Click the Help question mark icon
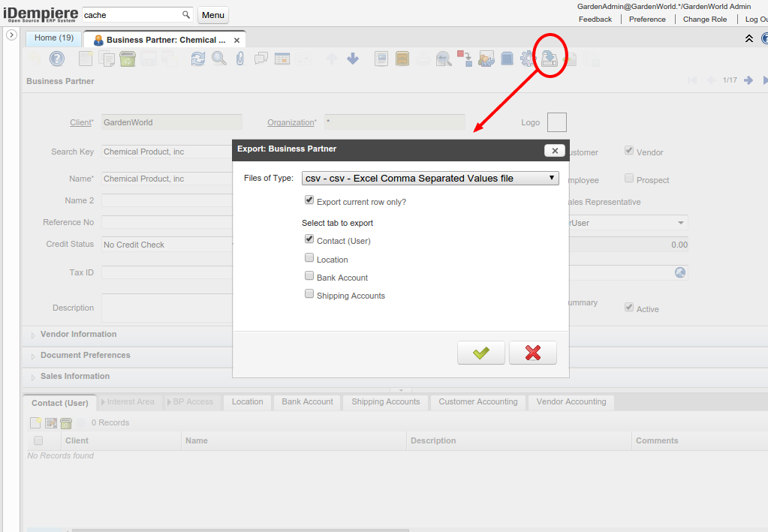Screen dimensions: 768x532 [57, 59]
